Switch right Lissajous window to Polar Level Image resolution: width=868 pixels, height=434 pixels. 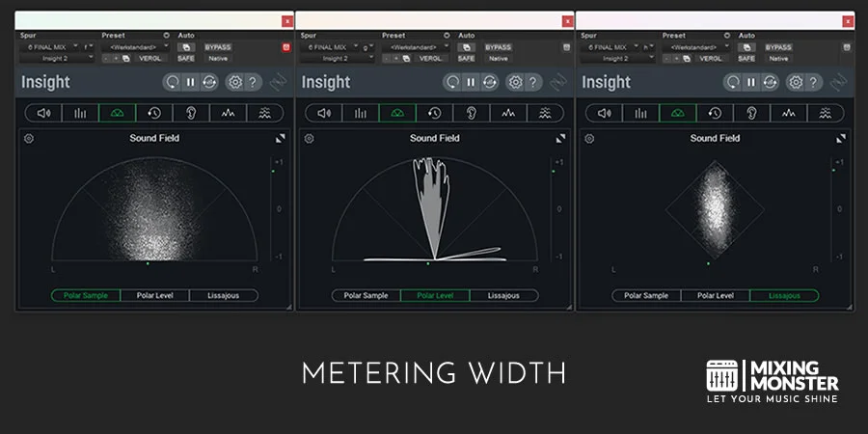[716, 296]
